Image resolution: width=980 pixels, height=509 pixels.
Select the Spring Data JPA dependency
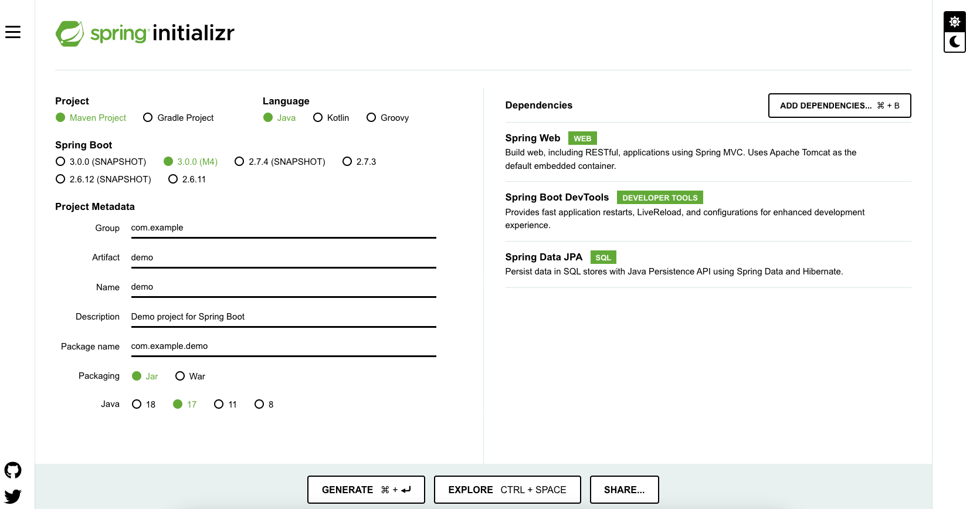pyautogui.click(x=544, y=257)
